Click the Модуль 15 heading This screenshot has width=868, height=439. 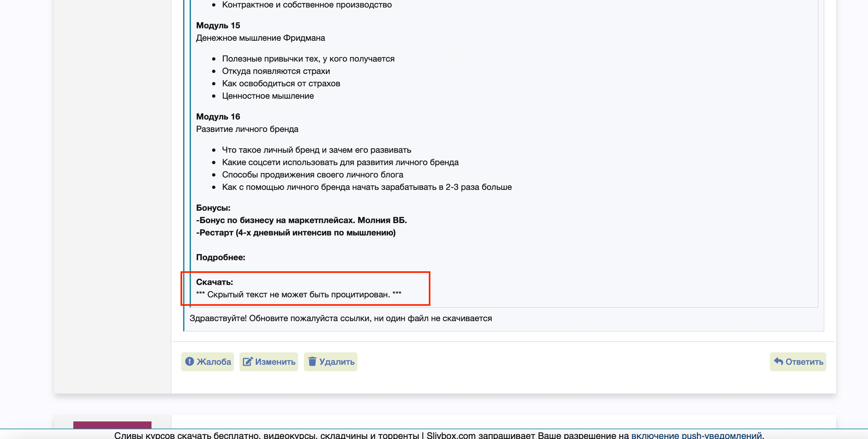click(x=218, y=26)
